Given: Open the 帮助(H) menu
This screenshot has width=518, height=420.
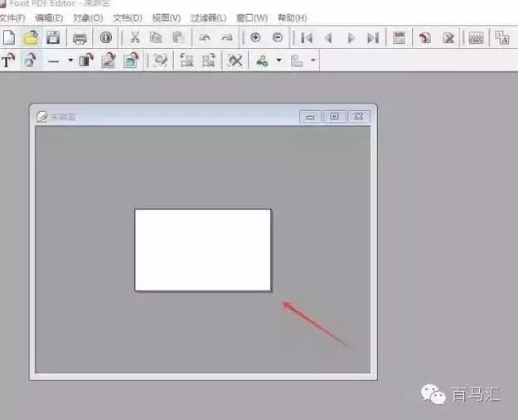Looking at the screenshot, I should (293, 18).
